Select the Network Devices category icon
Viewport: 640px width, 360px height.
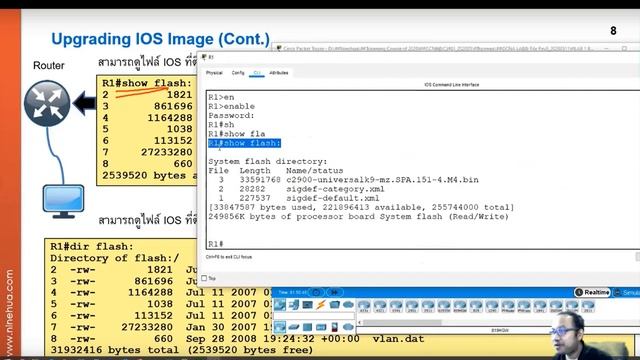click(x=280, y=304)
